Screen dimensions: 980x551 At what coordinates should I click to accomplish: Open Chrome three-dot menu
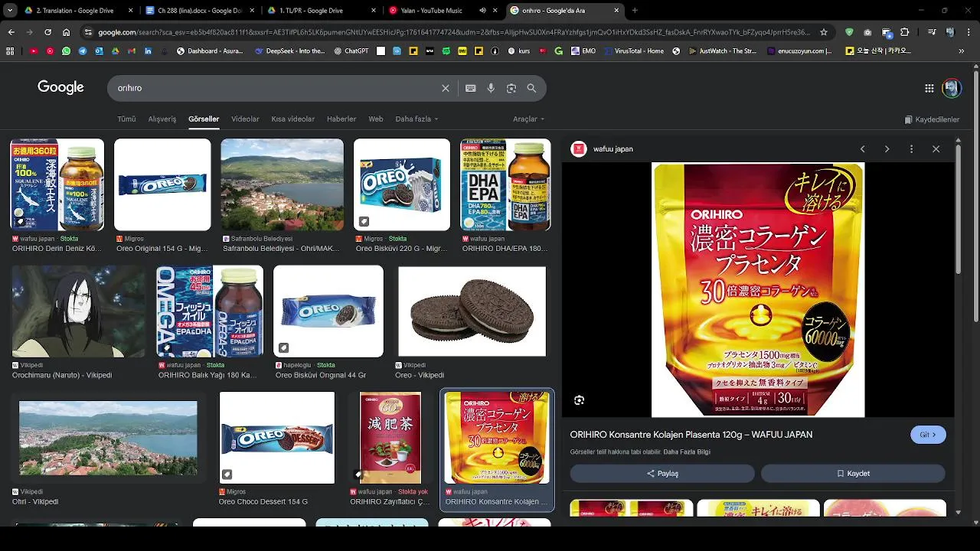click(968, 32)
